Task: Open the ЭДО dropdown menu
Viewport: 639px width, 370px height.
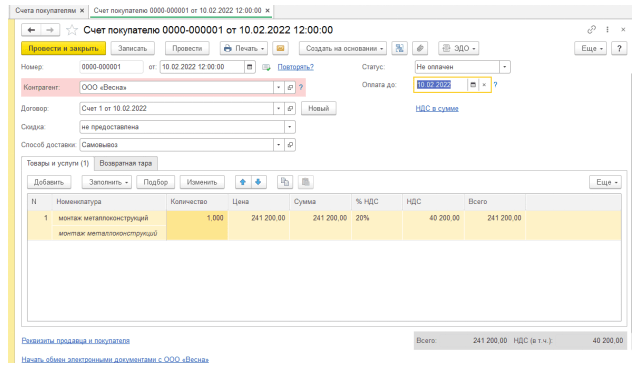Action: click(x=458, y=48)
